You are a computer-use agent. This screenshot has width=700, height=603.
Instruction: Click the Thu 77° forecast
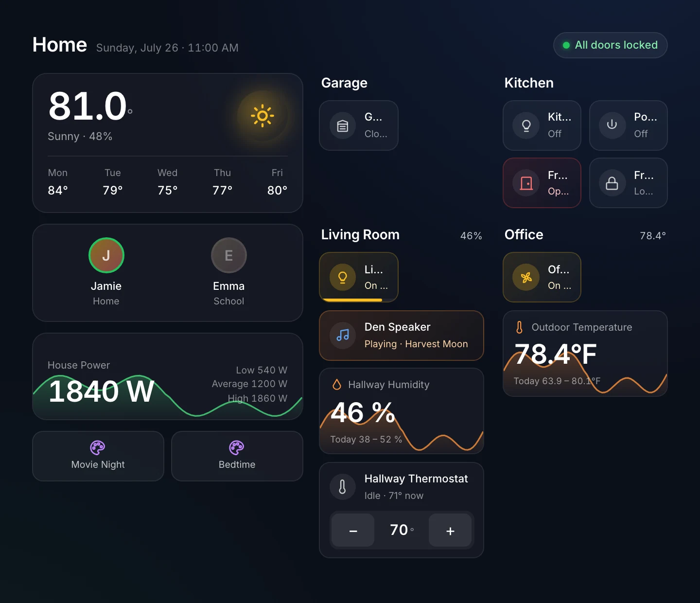tap(223, 182)
